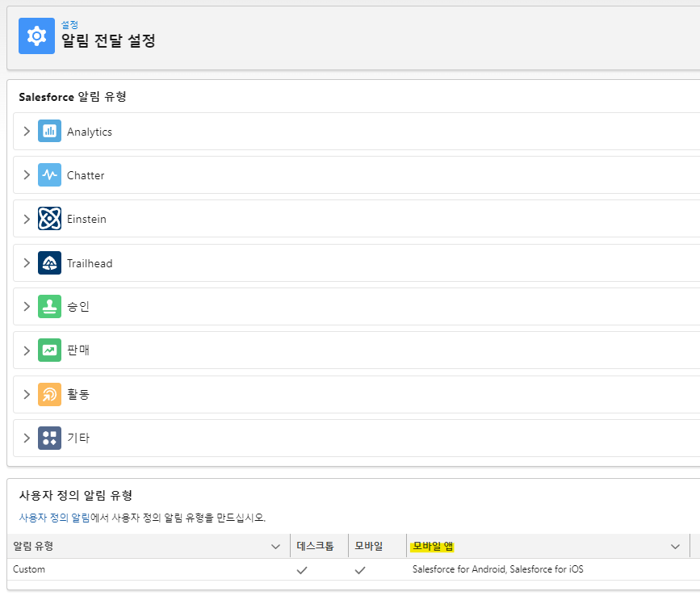Click the Analytics bar chart icon
This screenshot has width=700, height=600.
(49, 131)
